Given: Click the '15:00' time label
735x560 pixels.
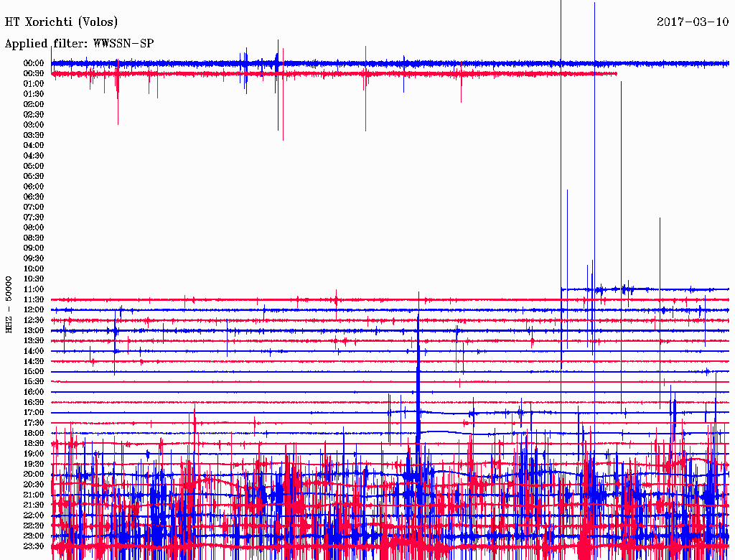Looking at the screenshot, I should (x=34, y=371).
